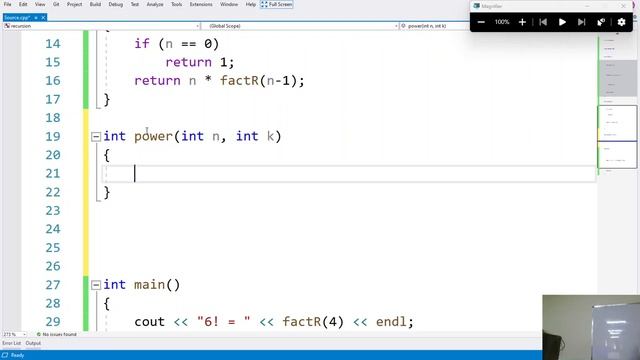
Task: Open the Analyze menu
Action: [x=155, y=4]
